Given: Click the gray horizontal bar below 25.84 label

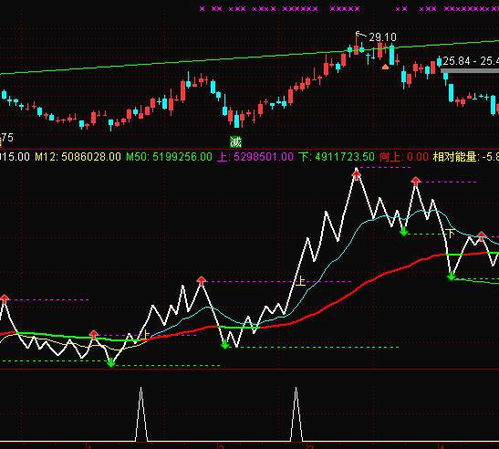Looking at the screenshot, I should pos(470,71).
